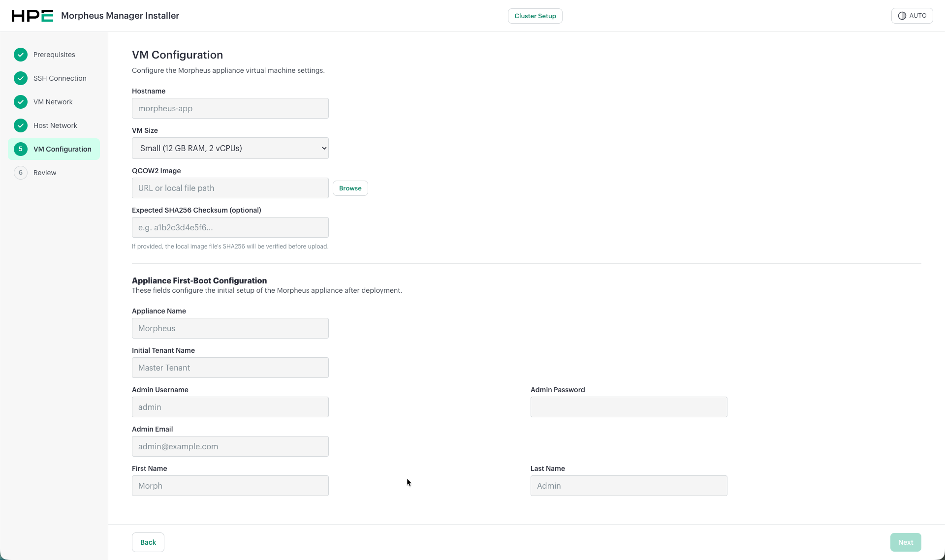The height and width of the screenshot is (560, 945).
Task: Focus the Admin Username field
Action: click(x=230, y=407)
